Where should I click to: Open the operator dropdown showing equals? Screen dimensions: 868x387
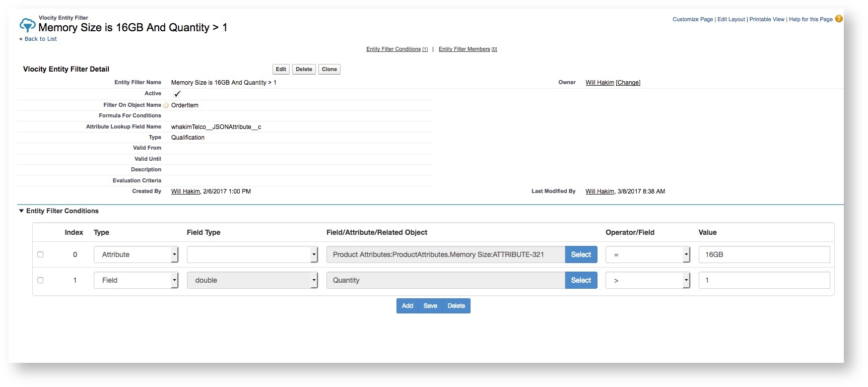[x=648, y=254]
